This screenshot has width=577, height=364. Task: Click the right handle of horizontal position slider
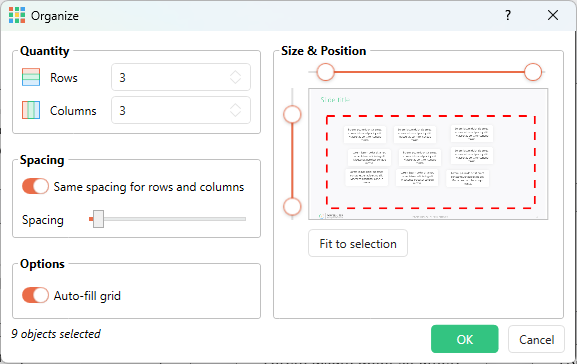(533, 72)
